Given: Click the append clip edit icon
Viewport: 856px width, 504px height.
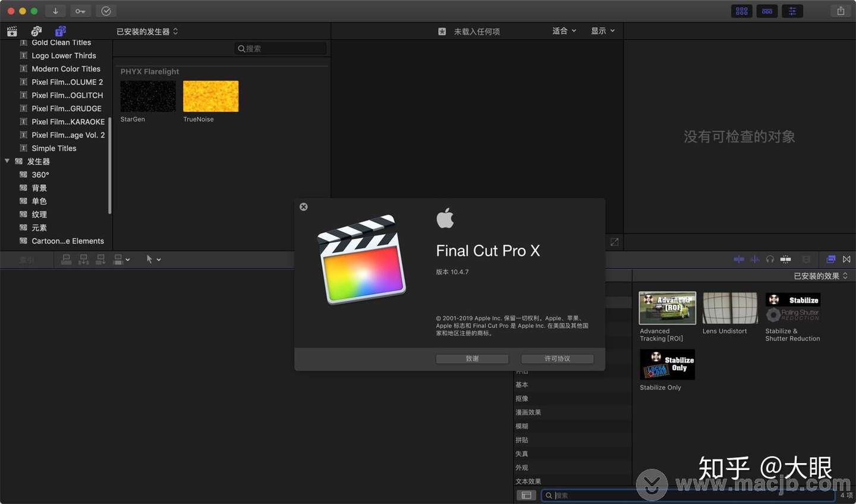Looking at the screenshot, I should point(101,259).
